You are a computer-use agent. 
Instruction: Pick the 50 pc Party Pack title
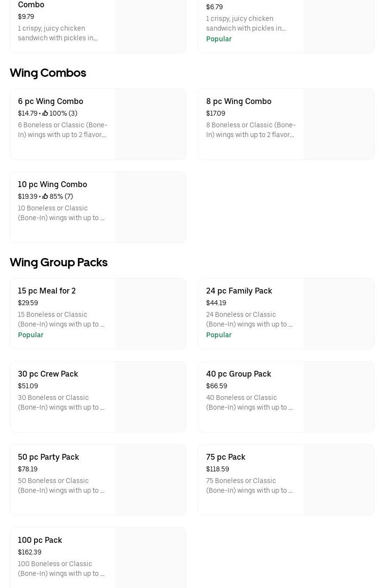click(49, 457)
